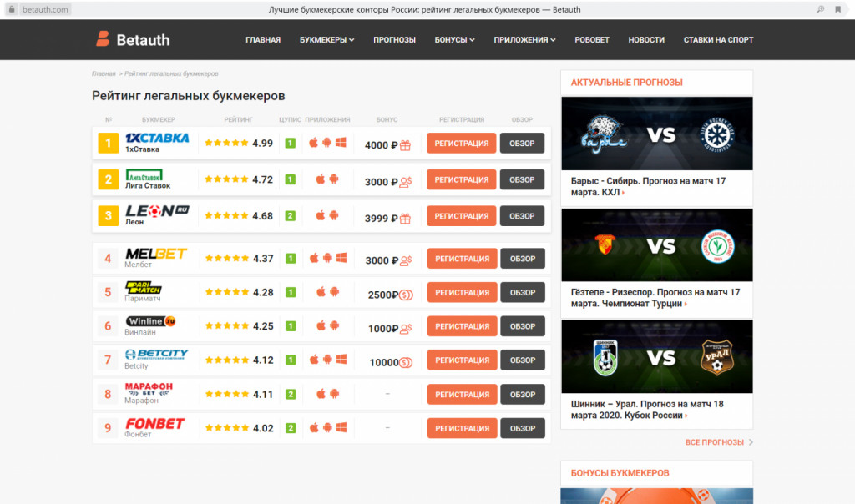Expand the Бонусы dropdown menu
Image resolution: width=855 pixels, height=504 pixels.
(x=454, y=40)
